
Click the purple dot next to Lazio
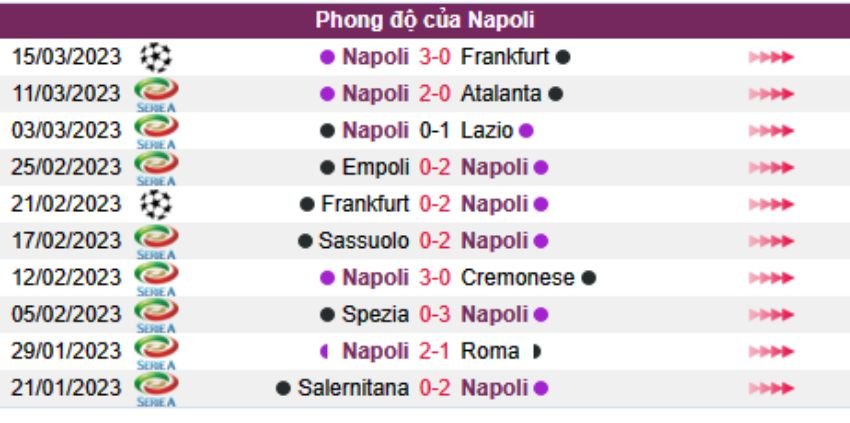[x=527, y=131]
